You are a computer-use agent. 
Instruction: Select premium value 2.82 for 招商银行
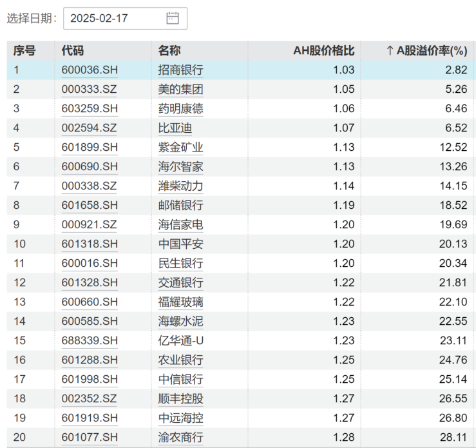pyautogui.click(x=456, y=70)
